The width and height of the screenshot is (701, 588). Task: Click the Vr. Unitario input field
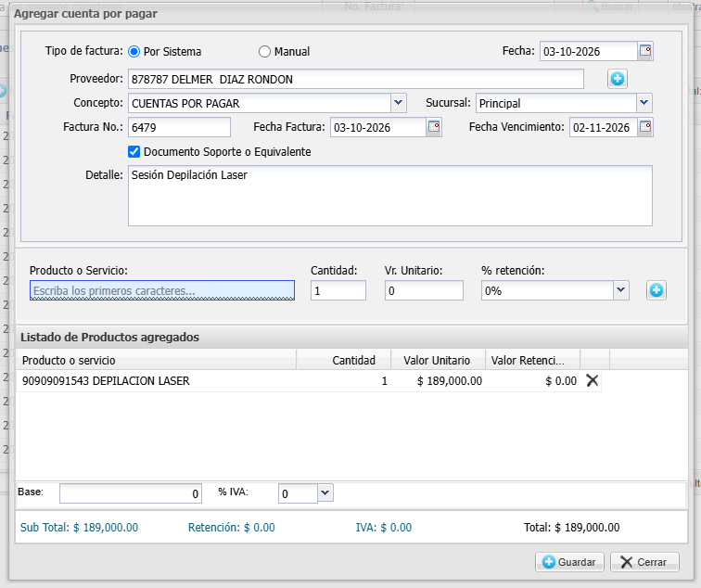tap(424, 290)
